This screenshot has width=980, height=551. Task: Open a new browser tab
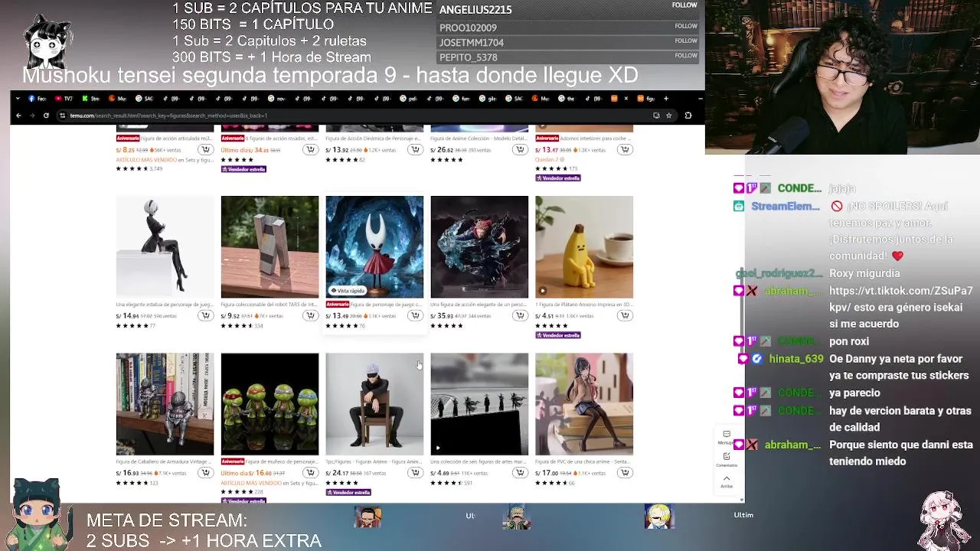[x=666, y=99]
